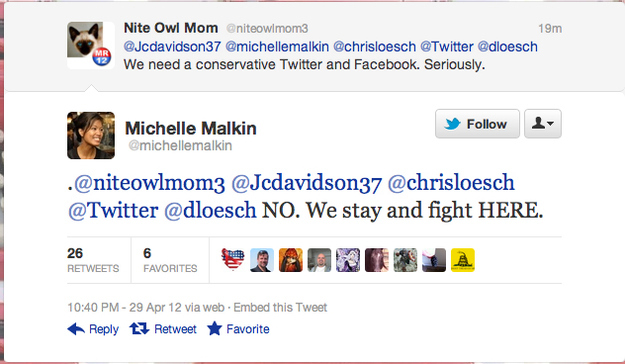Viewport: 625px width, 364px height.
Task: Open @chrisloesch mention in Malkin's tweet
Action: coord(451,183)
